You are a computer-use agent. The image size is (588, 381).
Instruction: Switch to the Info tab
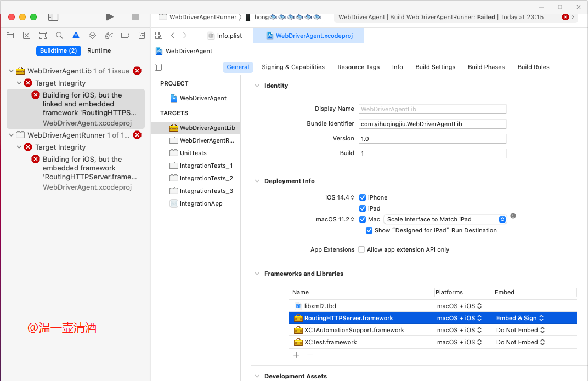click(x=398, y=67)
